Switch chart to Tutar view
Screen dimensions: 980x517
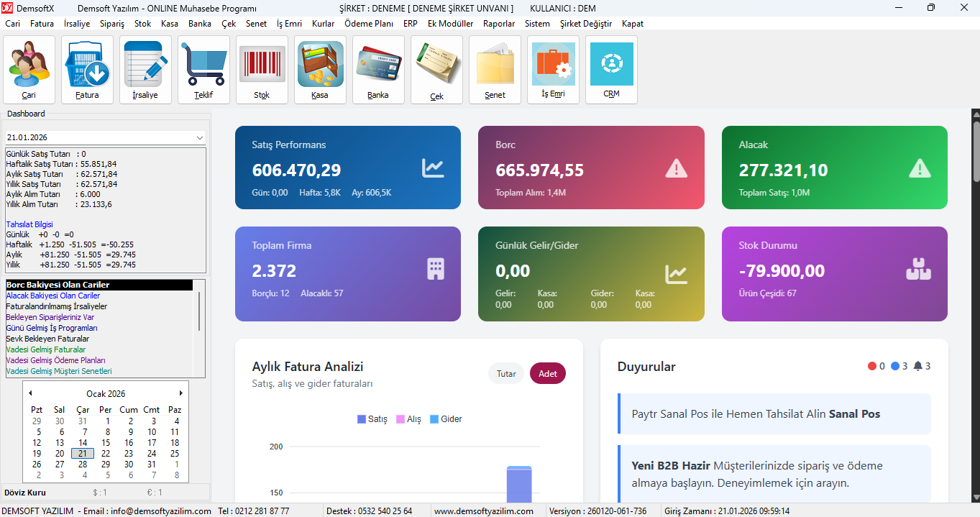click(x=506, y=374)
